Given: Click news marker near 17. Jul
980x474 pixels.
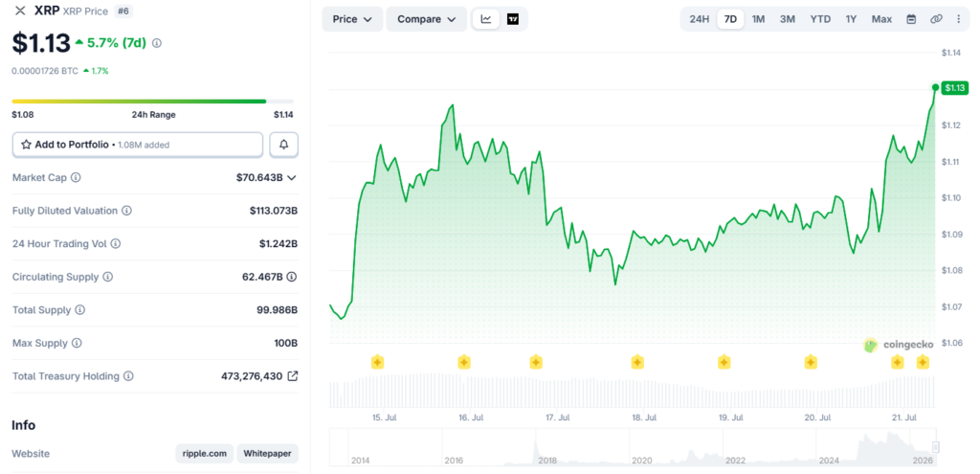Looking at the screenshot, I should click(536, 361).
